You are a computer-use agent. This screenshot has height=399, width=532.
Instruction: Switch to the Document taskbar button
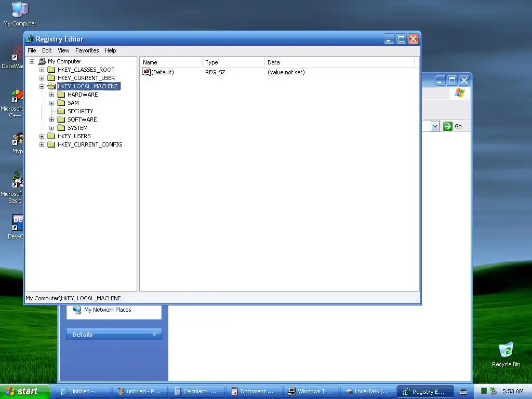click(x=254, y=392)
